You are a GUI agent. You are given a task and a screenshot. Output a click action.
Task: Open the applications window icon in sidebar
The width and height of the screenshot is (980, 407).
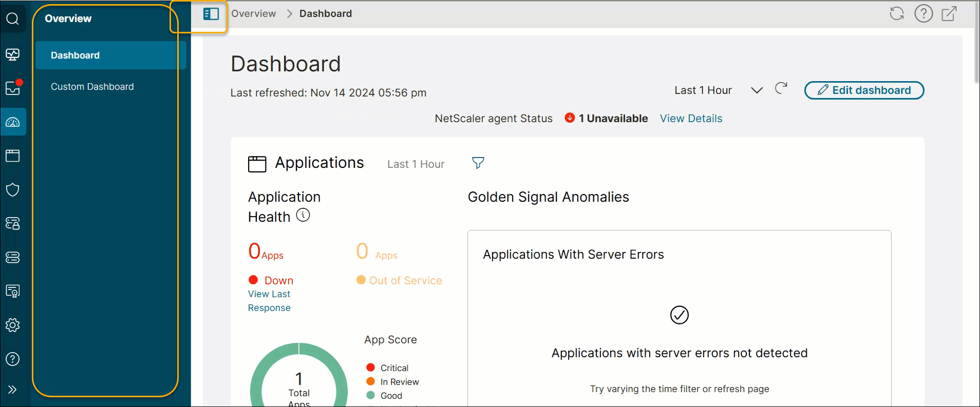13,156
